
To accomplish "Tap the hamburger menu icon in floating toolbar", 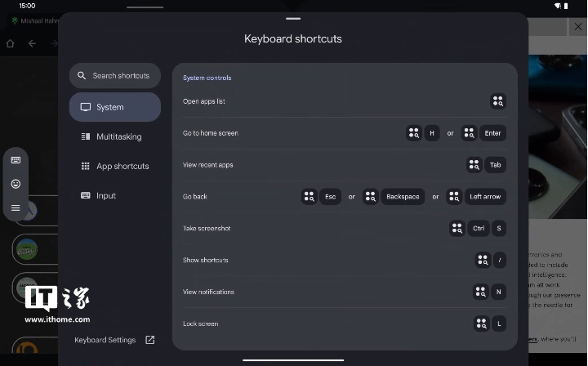I will click(16, 208).
